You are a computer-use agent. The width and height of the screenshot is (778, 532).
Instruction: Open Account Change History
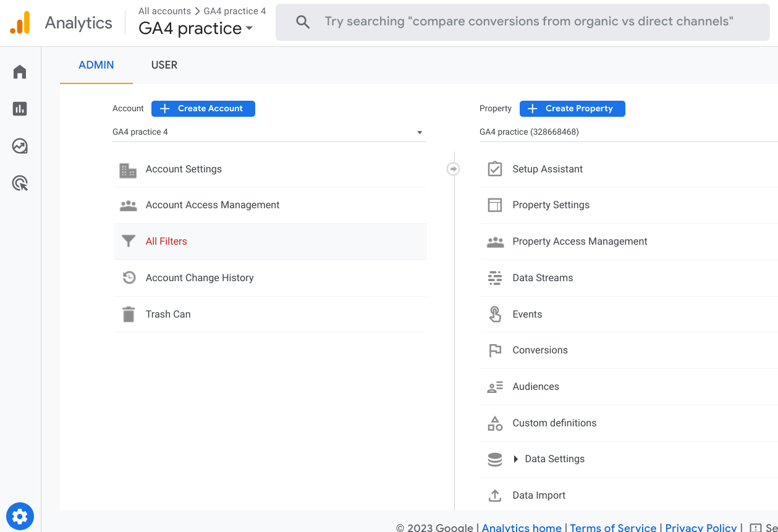coord(200,278)
